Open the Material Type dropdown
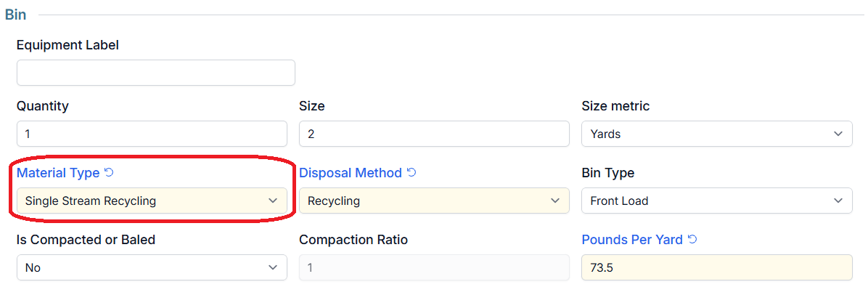Screen dimensions: 868x295 tap(152, 201)
